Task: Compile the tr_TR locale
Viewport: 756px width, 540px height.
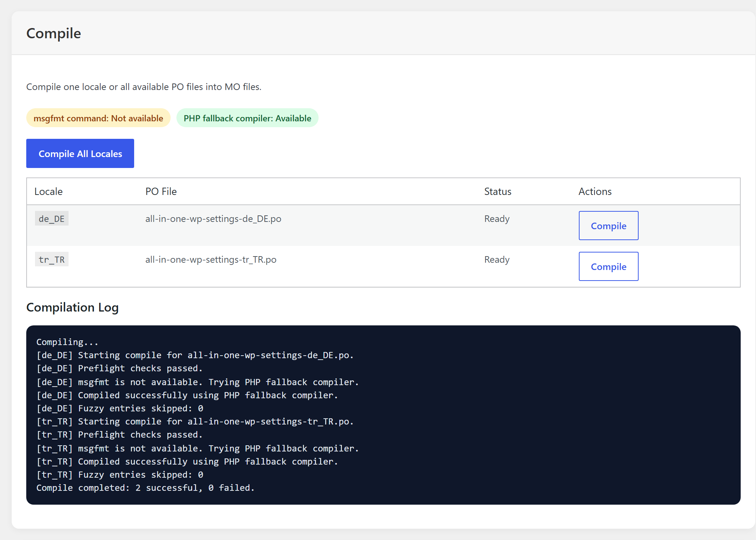Action: coord(608,266)
